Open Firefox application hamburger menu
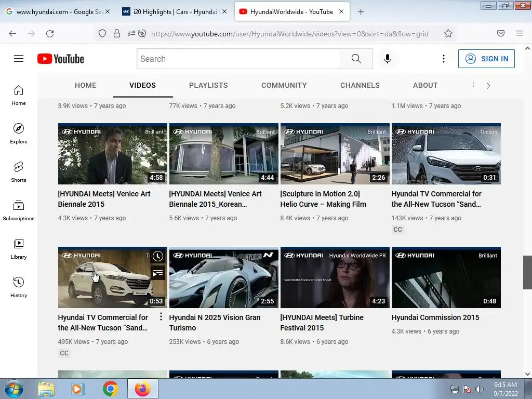This screenshot has height=399, width=532. pyautogui.click(x=520, y=33)
